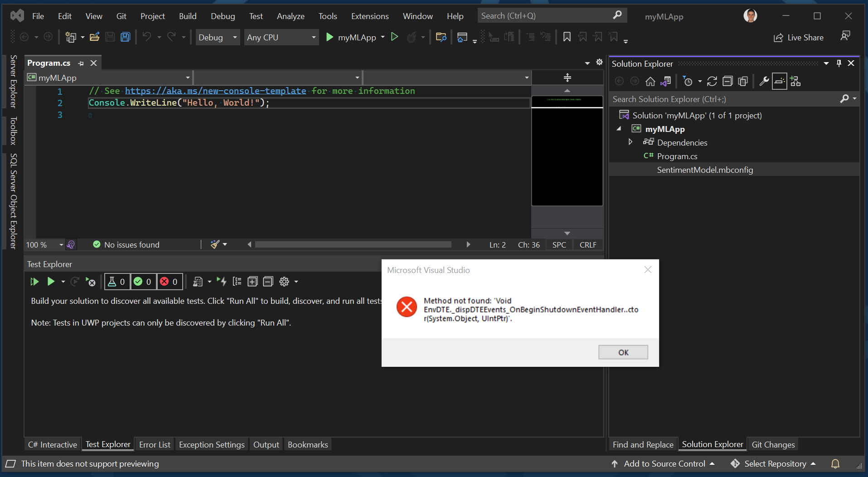Set the editor zoom level control
Viewport: 868px width, 477px height.
click(43, 244)
